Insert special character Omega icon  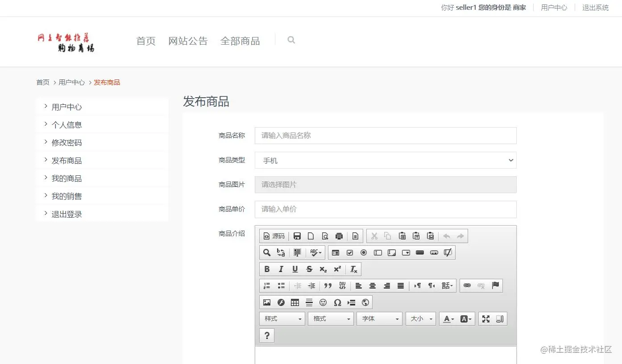[x=337, y=302]
